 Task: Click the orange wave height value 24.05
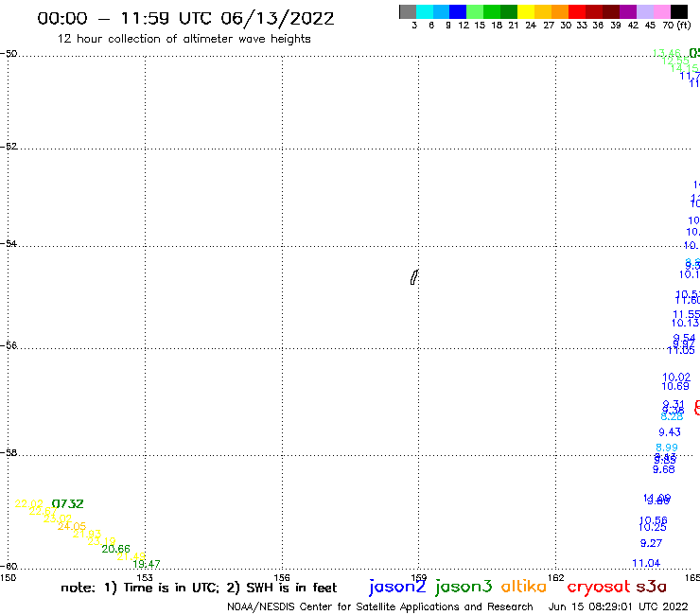[72, 527]
